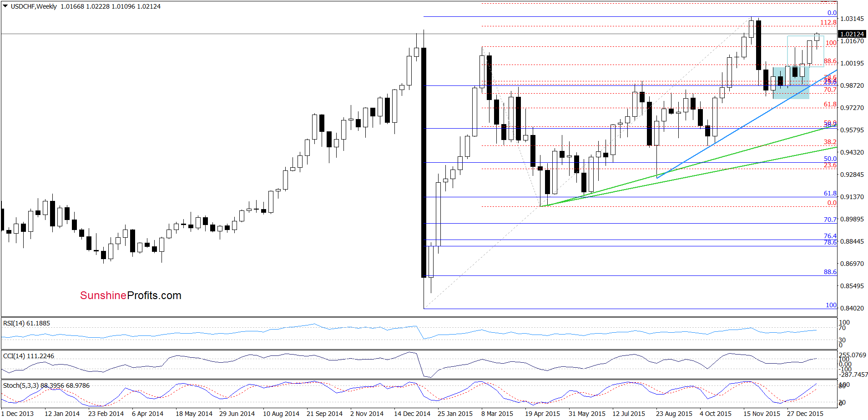Click the RSI(14) 61.1885 indicator label
The image size is (868, 420).
pyautogui.click(x=26, y=323)
